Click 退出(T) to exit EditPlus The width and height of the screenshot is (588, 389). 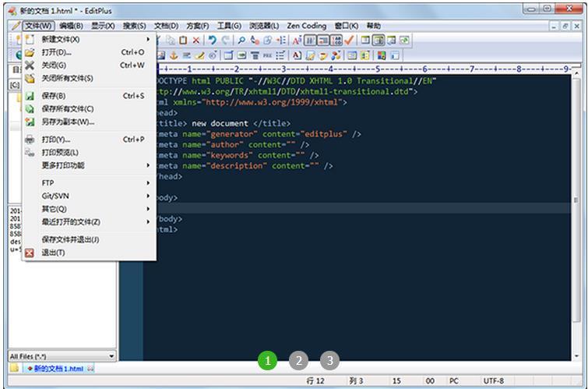[x=53, y=253]
